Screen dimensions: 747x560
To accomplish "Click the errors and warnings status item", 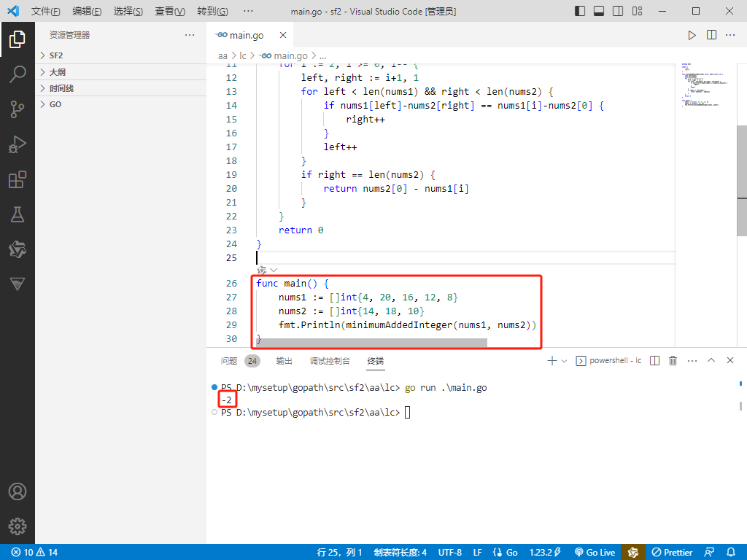I will pos(34,553).
